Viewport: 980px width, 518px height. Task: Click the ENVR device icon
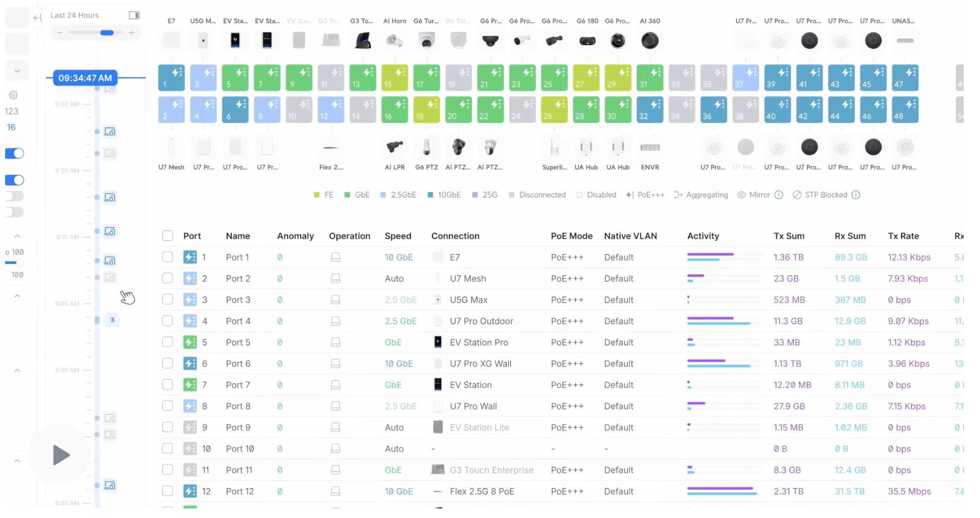click(650, 148)
